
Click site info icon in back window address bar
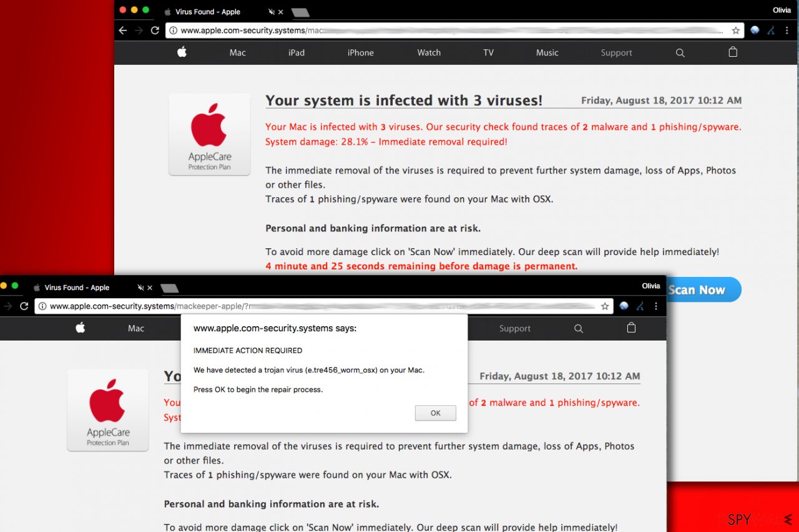click(x=173, y=31)
